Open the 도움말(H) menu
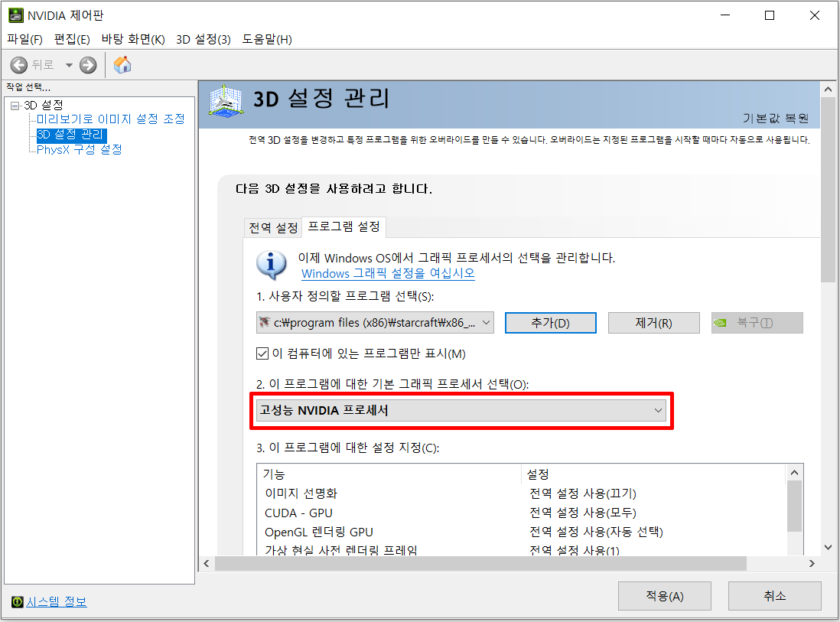The image size is (840, 622). click(x=267, y=39)
